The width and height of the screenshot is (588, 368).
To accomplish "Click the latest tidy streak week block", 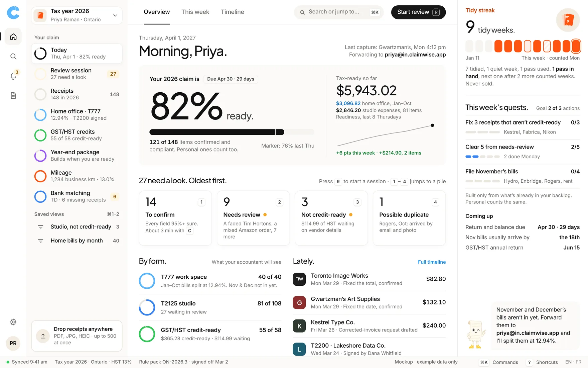I will click(576, 46).
